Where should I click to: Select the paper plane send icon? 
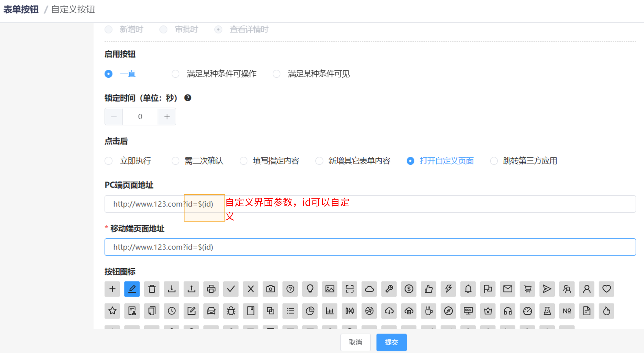pyautogui.click(x=547, y=289)
